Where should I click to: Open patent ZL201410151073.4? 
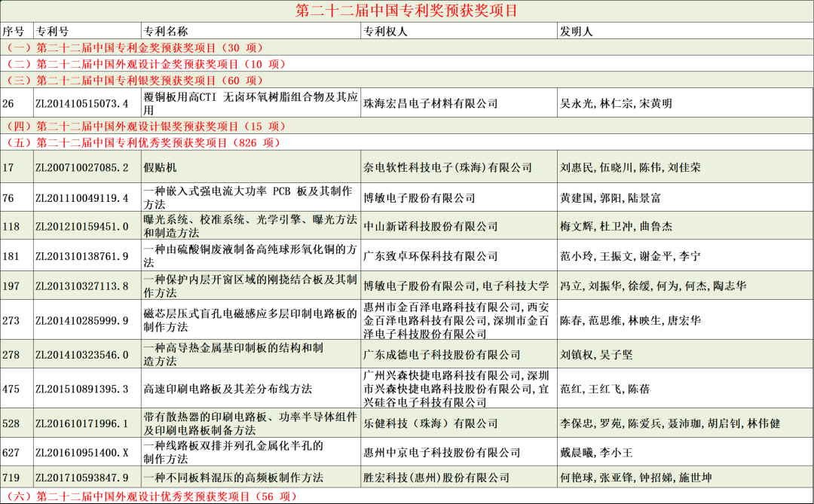pyautogui.click(x=81, y=102)
